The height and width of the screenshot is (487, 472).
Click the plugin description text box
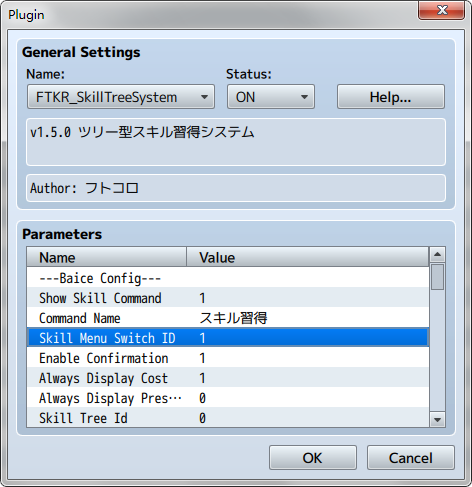(236, 142)
